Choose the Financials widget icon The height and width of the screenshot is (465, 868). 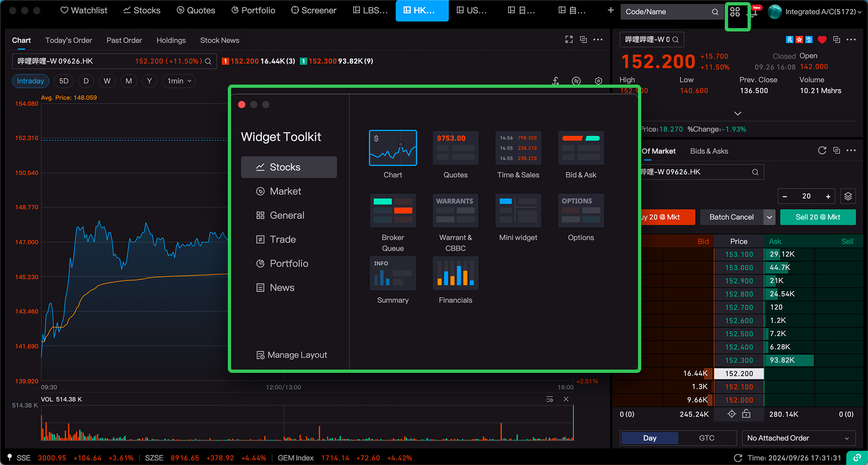455,273
